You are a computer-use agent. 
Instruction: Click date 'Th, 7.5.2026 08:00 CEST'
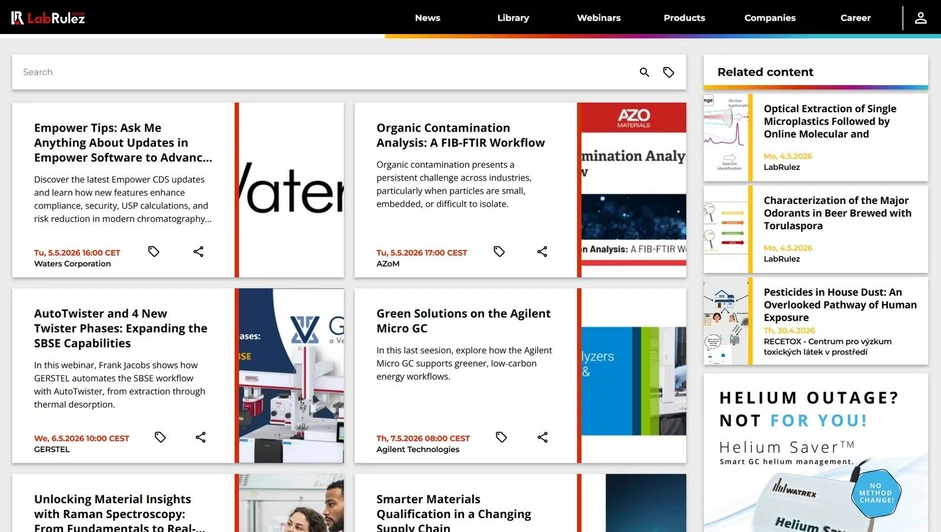(x=423, y=438)
